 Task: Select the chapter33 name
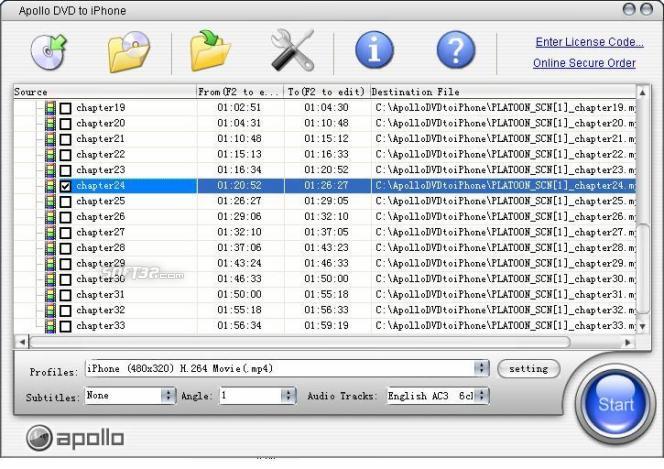(x=101, y=326)
